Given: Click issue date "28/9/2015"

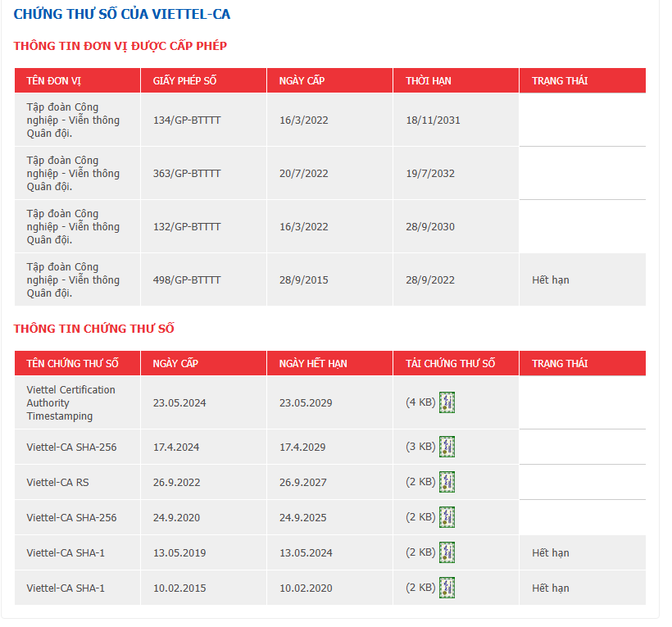Looking at the screenshot, I should coord(304,279).
